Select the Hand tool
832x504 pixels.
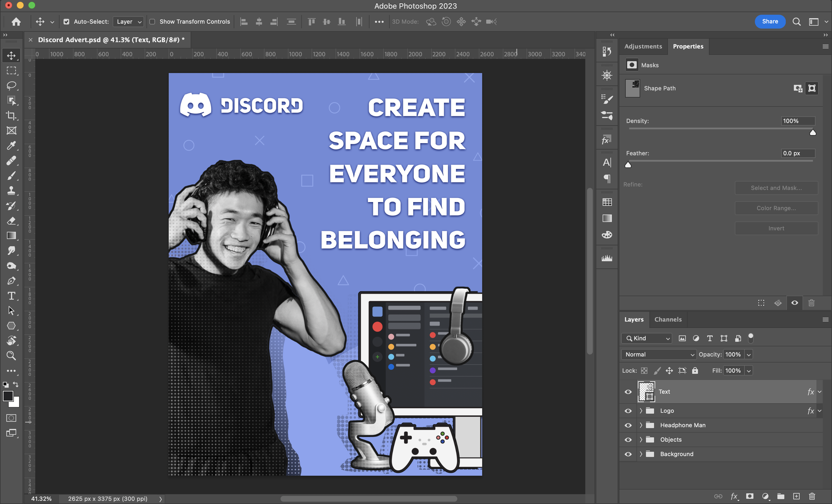pos(12,341)
